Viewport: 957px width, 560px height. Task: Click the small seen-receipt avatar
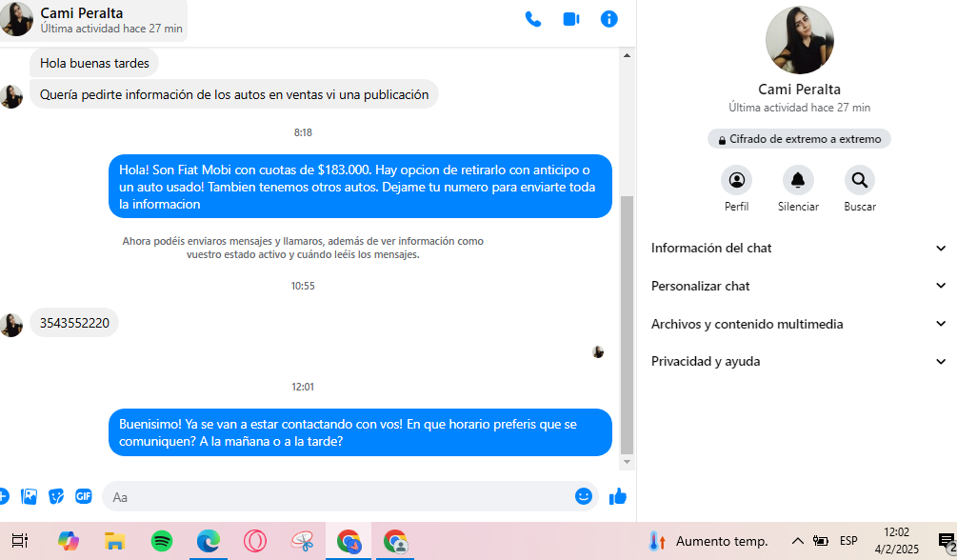click(598, 351)
